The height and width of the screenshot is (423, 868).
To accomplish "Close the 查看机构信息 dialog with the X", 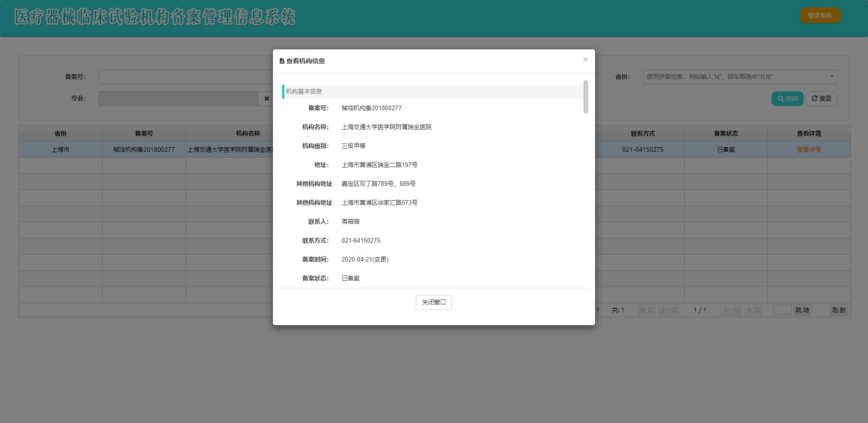I will click(585, 60).
